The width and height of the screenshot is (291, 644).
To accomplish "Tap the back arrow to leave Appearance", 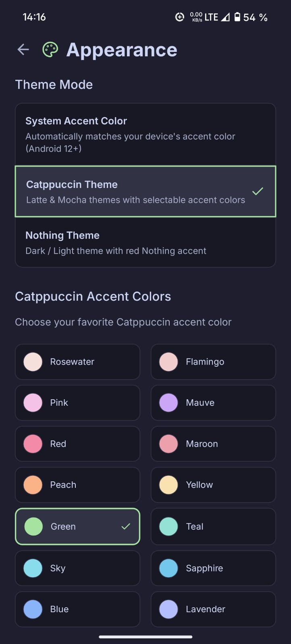I will point(23,49).
